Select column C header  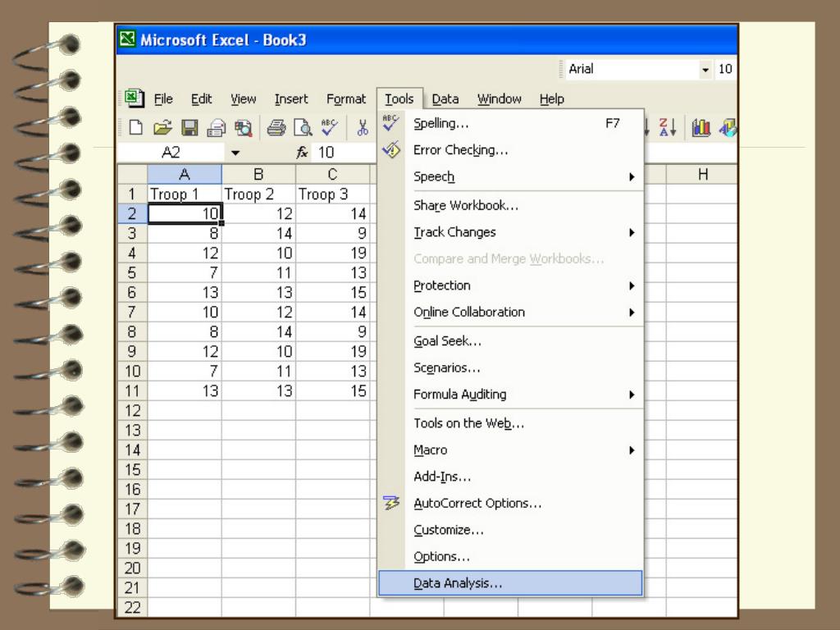[332, 174]
